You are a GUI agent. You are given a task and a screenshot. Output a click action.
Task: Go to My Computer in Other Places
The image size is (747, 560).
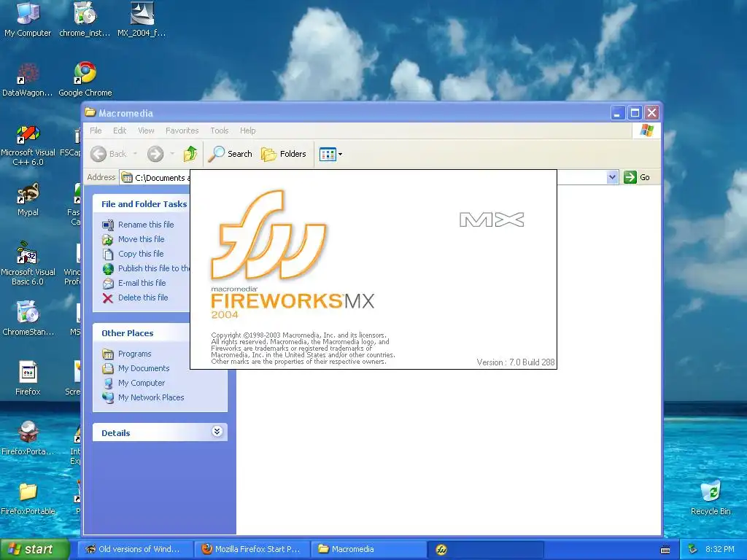[x=133, y=383]
